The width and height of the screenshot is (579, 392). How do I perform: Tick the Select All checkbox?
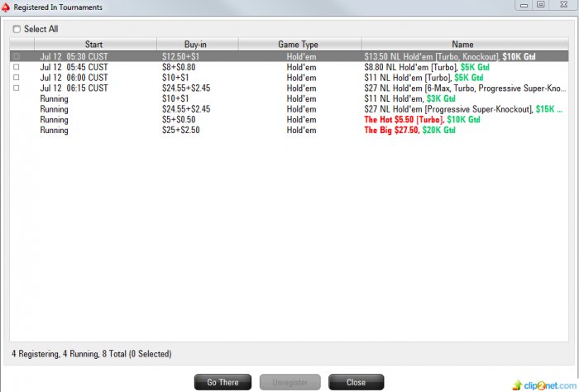tap(17, 29)
